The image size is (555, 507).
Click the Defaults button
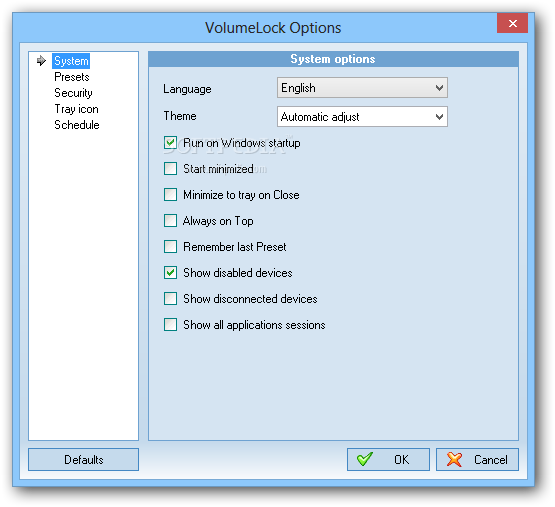pyautogui.click(x=84, y=460)
